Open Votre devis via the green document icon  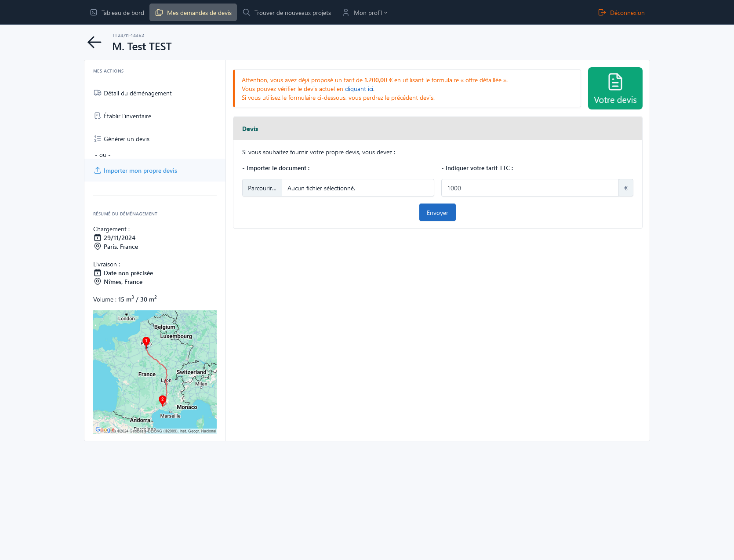(615, 82)
